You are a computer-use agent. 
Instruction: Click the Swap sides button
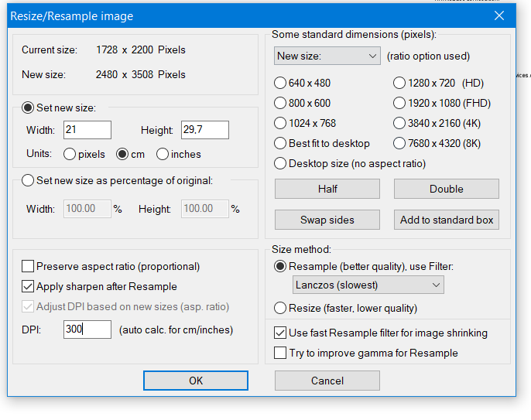[327, 220]
